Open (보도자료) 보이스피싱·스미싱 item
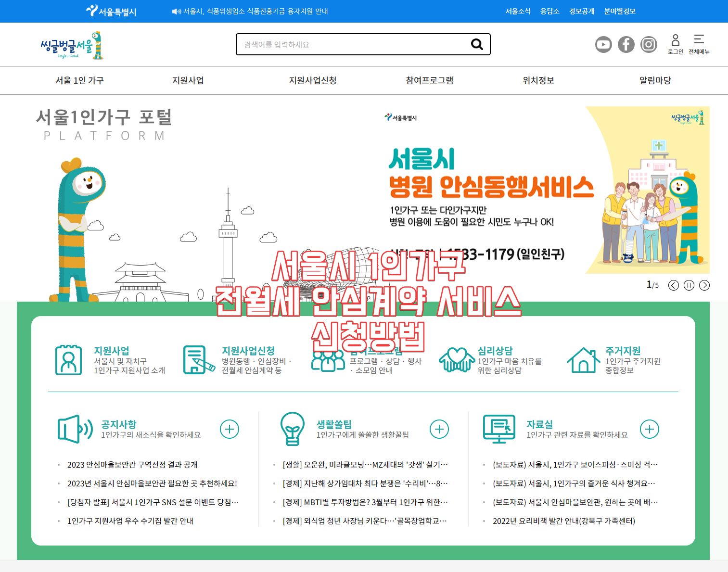 coord(575,465)
